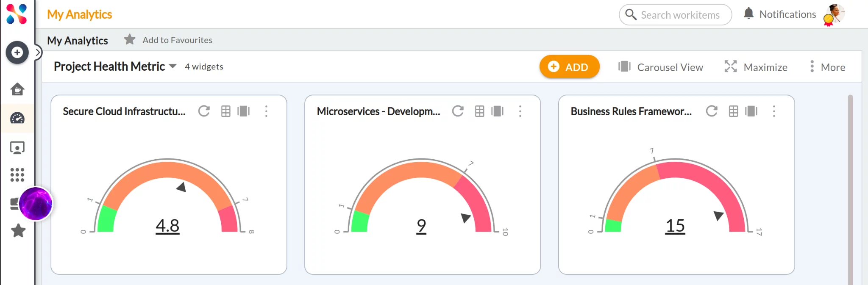
Task: Expand the left sidebar chevron
Action: [x=38, y=53]
